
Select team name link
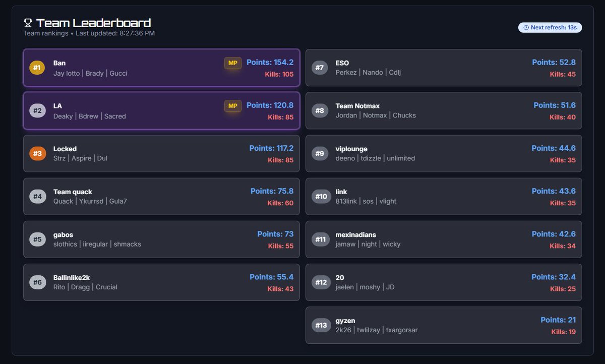click(x=341, y=192)
